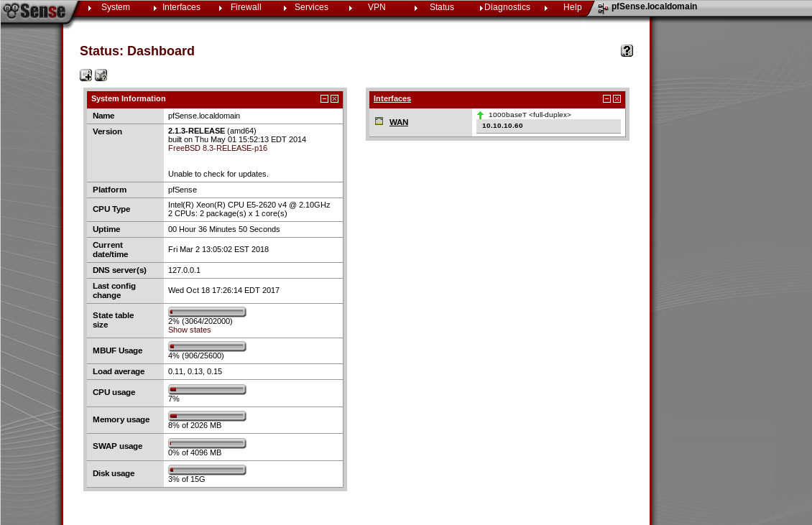Click the uptime value 00 Hour 36 Minutes
The height and width of the screenshot is (525, 812).
coord(223,229)
